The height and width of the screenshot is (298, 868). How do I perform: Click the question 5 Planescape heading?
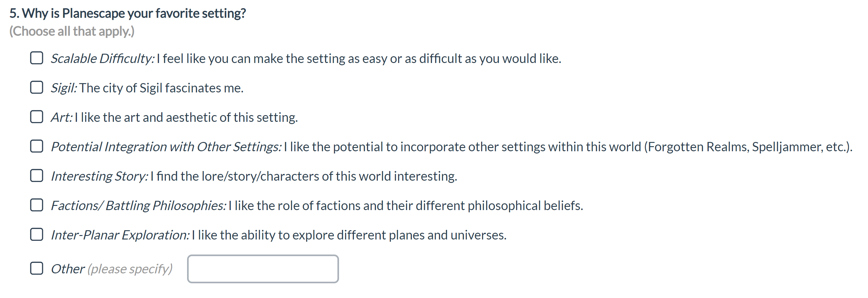[x=127, y=13]
